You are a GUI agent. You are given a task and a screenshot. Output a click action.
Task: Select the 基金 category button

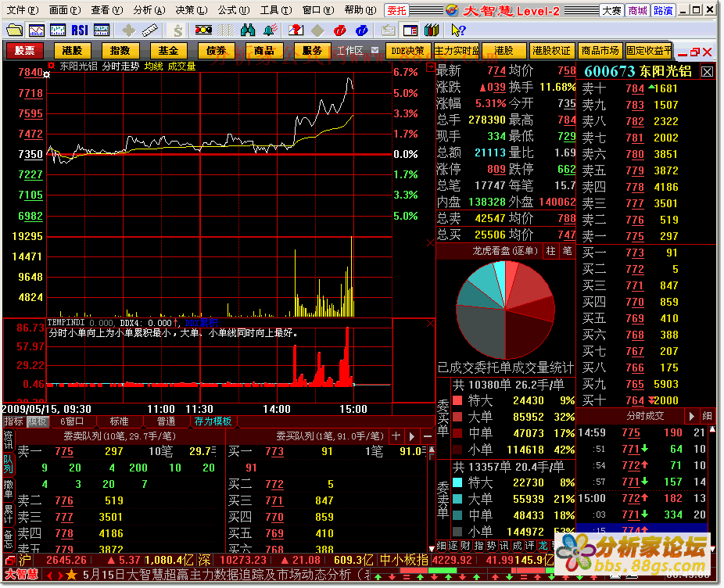168,51
